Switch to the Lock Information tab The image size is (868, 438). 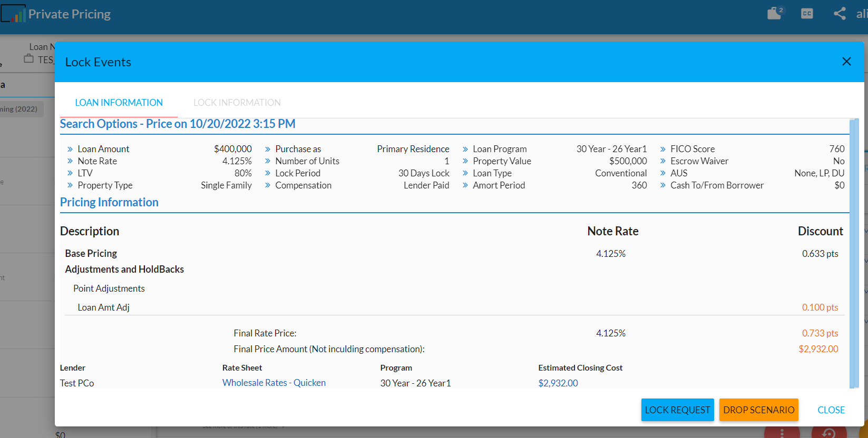click(x=237, y=103)
